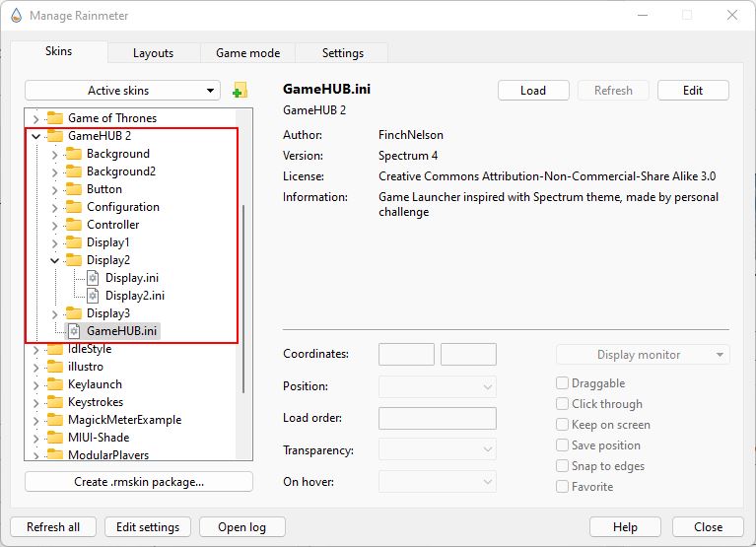The image size is (756, 547).
Task: Click the Keystrokes folder icon
Action: [x=55, y=402]
